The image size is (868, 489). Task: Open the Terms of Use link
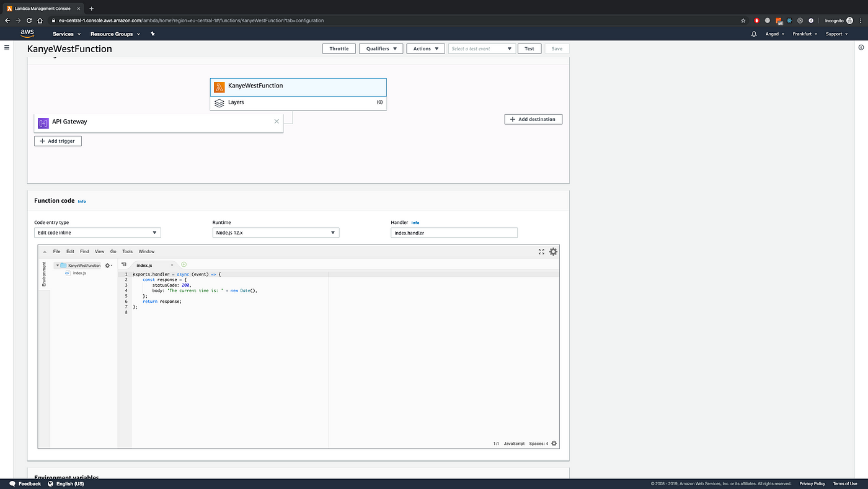[x=845, y=484]
